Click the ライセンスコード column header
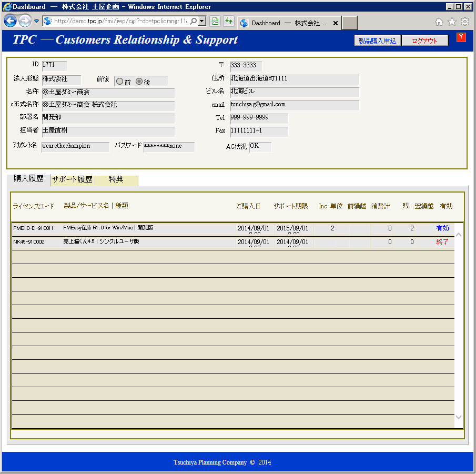The image size is (476, 474). click(x=33, y=206)
